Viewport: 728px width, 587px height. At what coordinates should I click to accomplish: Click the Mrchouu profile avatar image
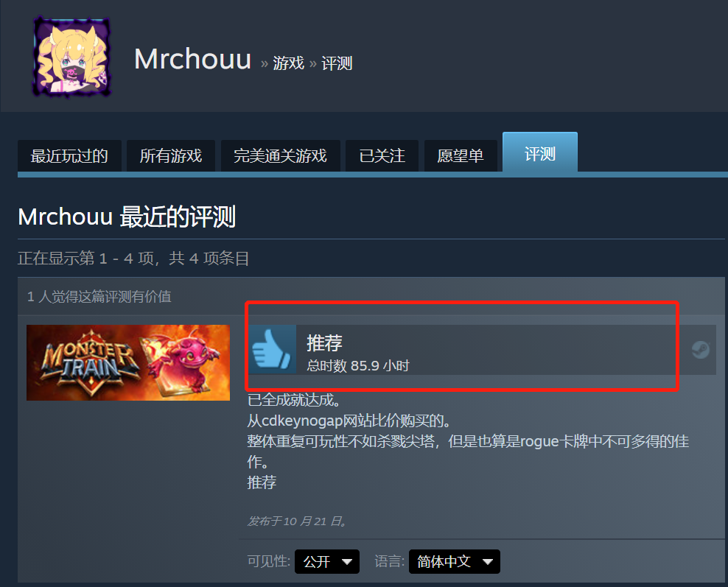point(72,57)
